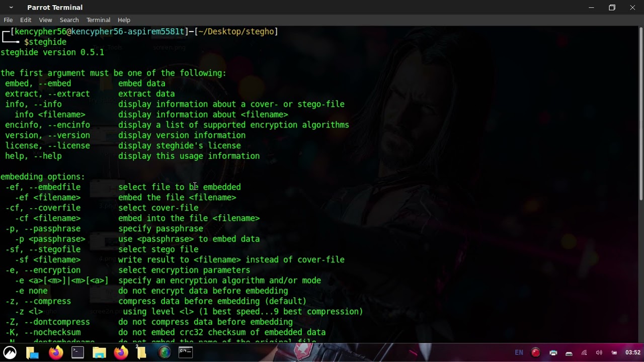Click the 'info <filename>' usage text
Screen dimensions: 644x362
coord(50,115)
